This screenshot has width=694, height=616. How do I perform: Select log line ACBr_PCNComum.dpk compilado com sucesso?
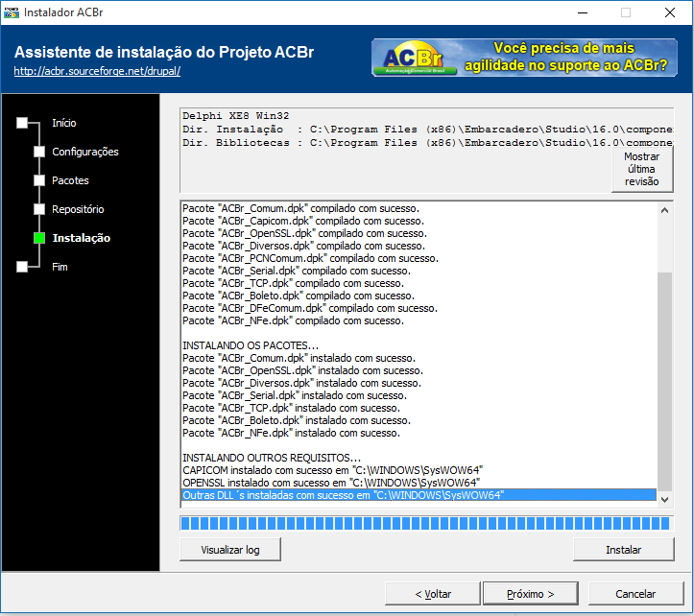pyautogui.click(x=311, y=258)
